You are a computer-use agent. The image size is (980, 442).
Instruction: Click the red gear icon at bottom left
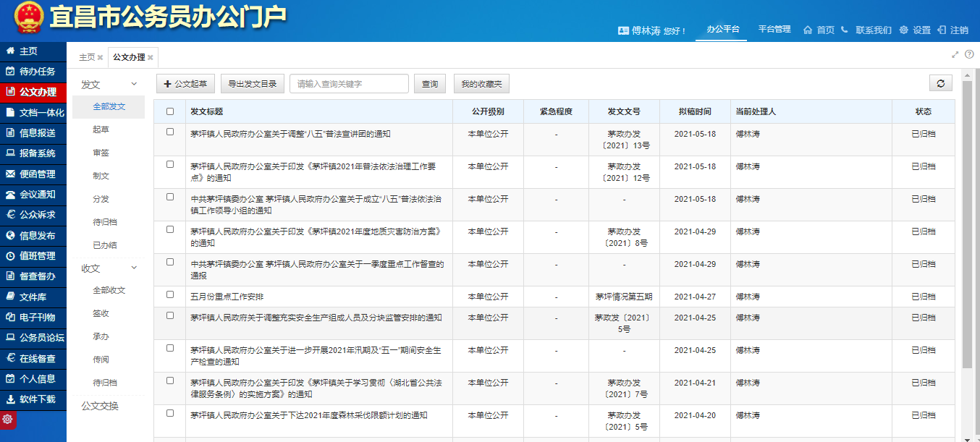click(8, 420)
